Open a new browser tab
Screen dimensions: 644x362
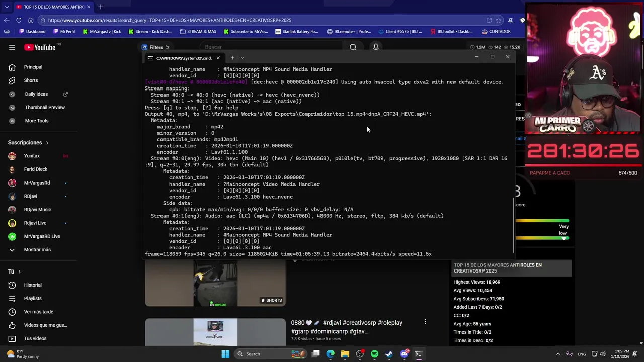click(x=100, y=7)
